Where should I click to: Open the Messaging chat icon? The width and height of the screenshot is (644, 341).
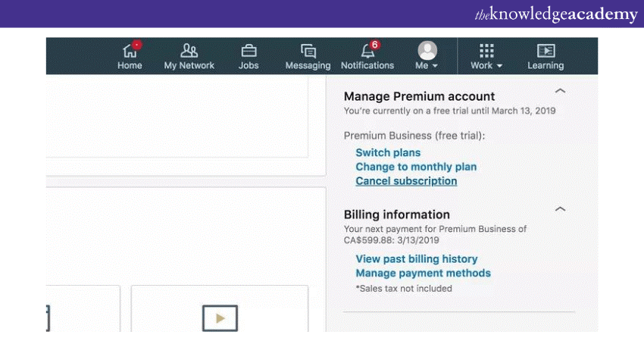click(308, 51)
